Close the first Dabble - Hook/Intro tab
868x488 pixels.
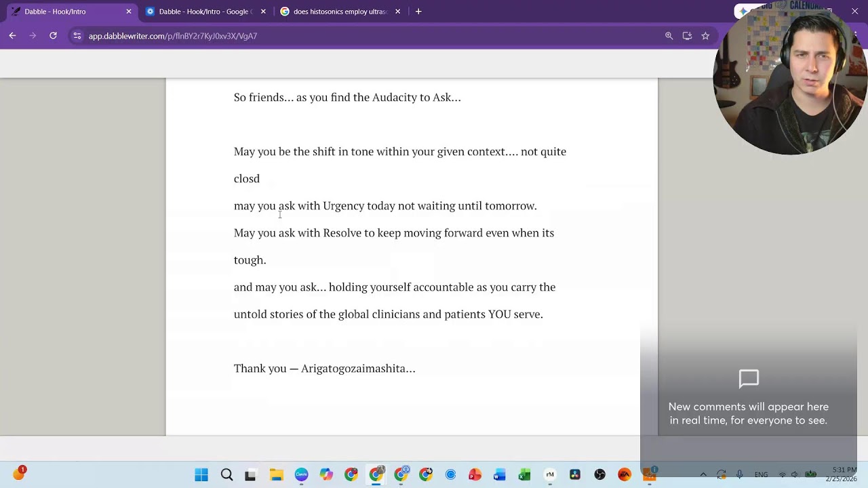click(x=129, y=12)
